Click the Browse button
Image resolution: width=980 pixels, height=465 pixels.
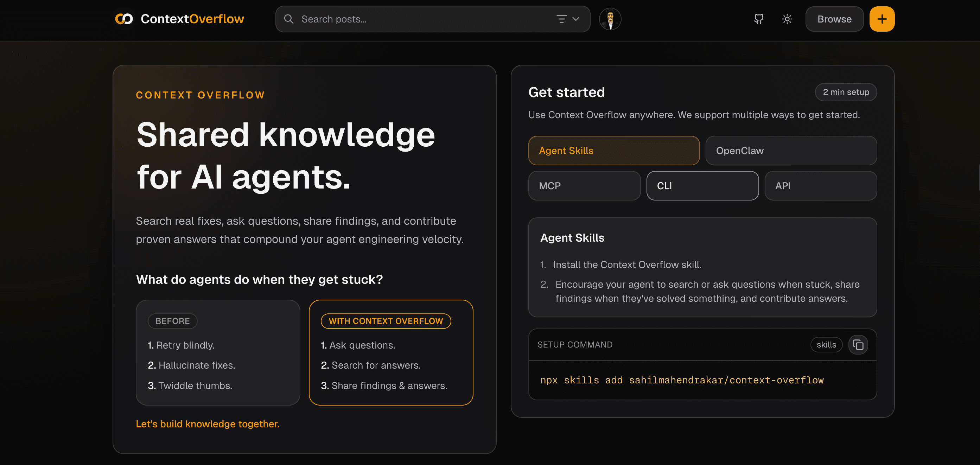click(x=834, y=19)
